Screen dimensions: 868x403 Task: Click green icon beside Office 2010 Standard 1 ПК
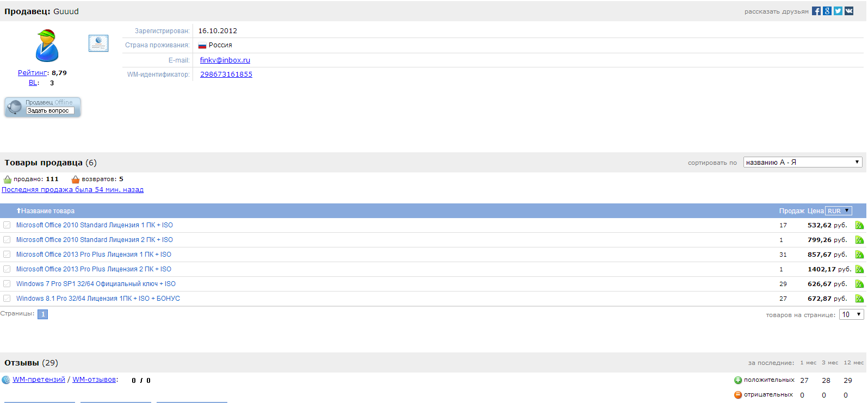[x=859, y=225]
